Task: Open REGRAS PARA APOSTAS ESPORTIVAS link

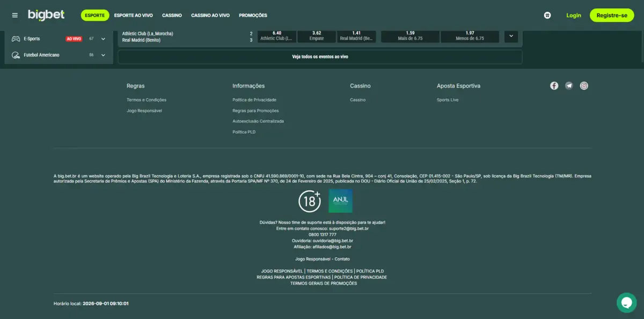Action: point(294,277)
